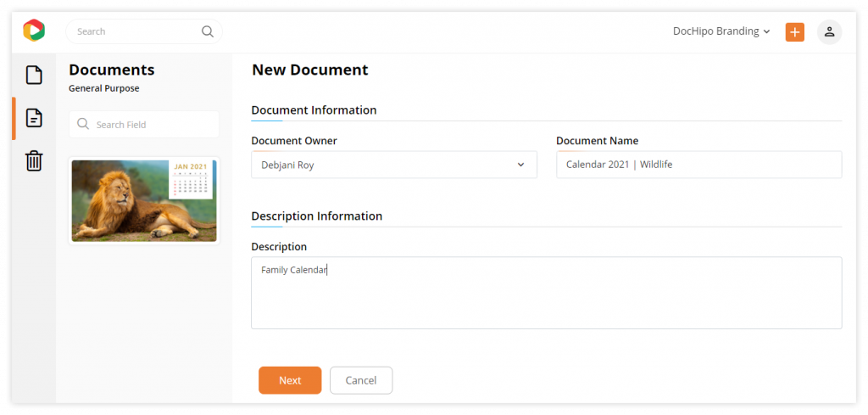
Task: Click the Description Information section title
Action: [317, 216]
